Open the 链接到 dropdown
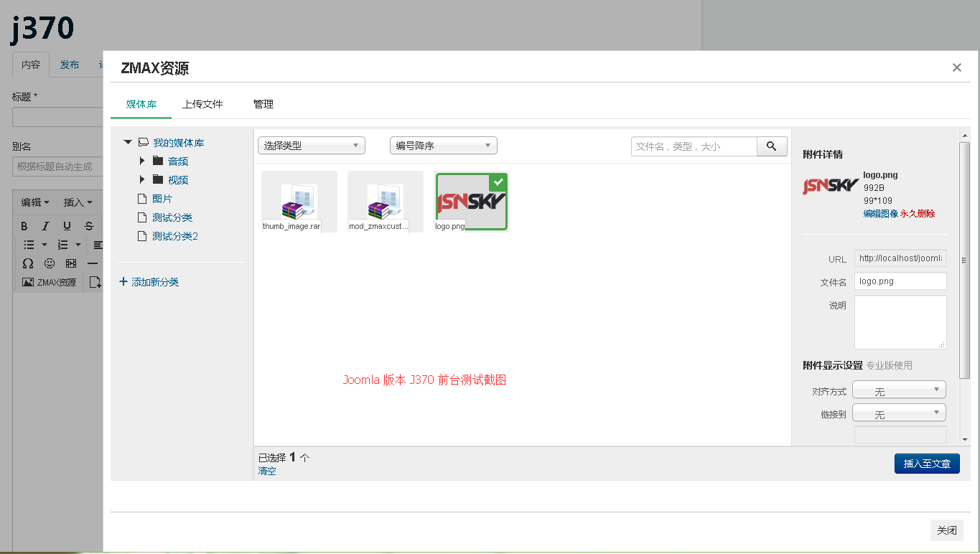This screenshot has width=980, height=554. (899, 413)
